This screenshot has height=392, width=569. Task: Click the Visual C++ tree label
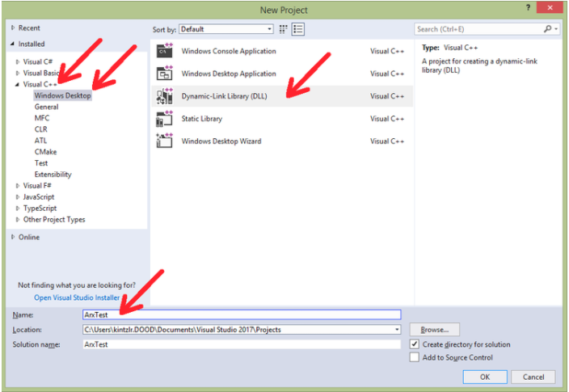pos(40,84)
